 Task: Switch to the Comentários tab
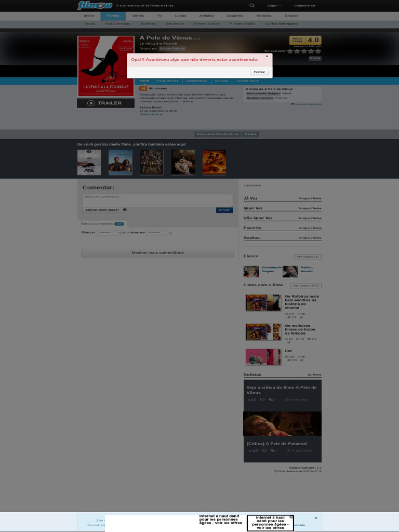pos(196,81)
